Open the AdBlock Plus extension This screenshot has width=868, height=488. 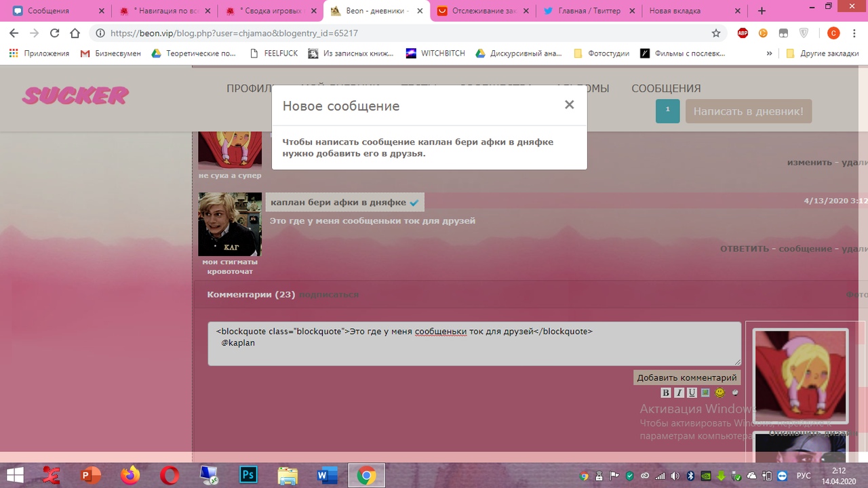tap(743, 33)
